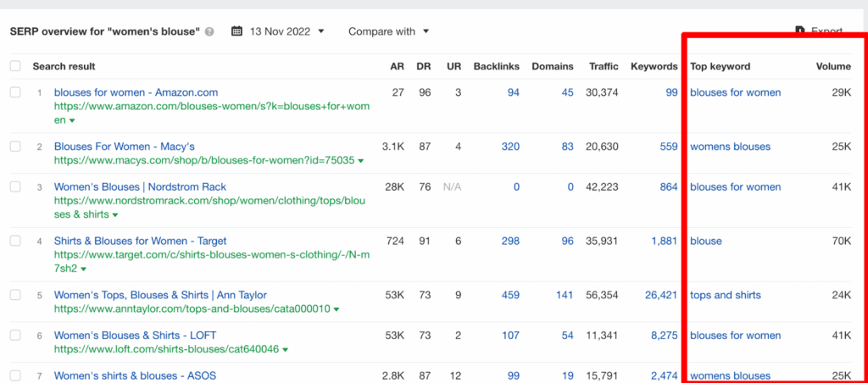Open Macy's 83 referring domains
Screen dimensions: 868x383
tap(567, 147)
